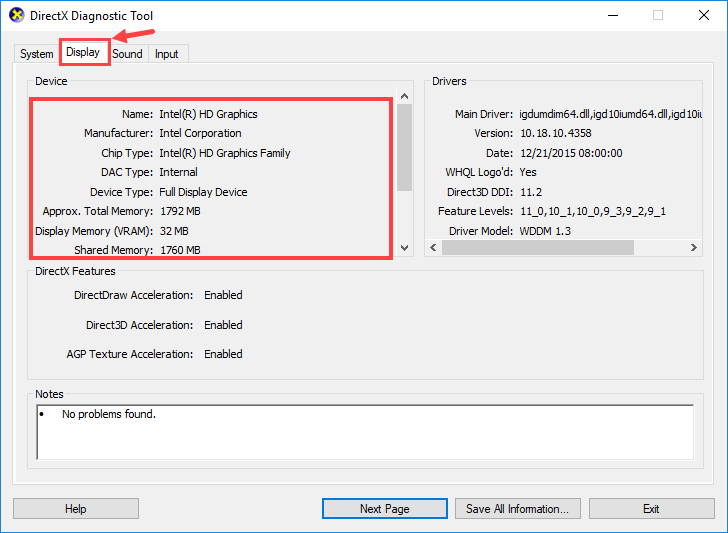Click the Exit button
728x533 pixels.
tap(651, 509)
